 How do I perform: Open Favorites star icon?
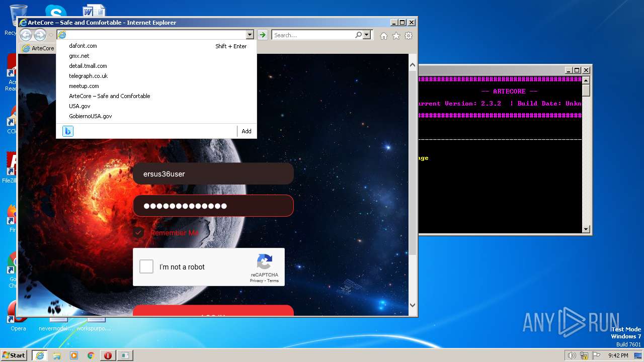point(396,36)
